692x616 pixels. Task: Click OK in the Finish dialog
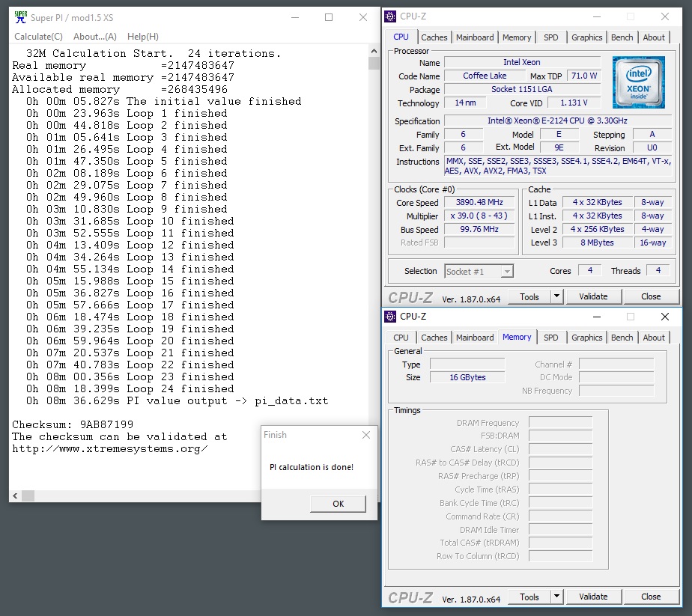338,504
